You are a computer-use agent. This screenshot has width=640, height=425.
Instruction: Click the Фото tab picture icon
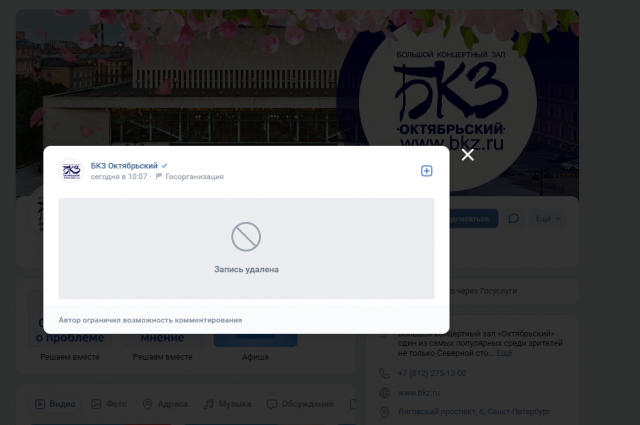[96, 404]
